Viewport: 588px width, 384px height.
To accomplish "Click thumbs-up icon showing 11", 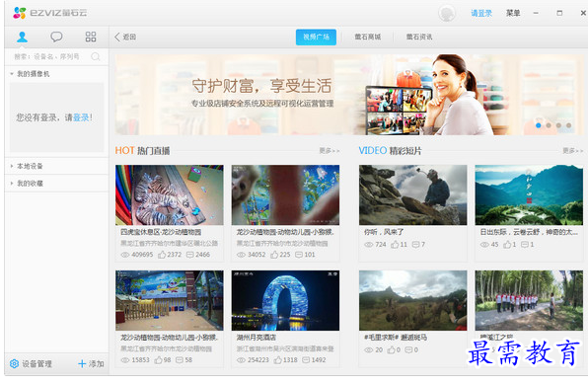I will pos(395,245).
